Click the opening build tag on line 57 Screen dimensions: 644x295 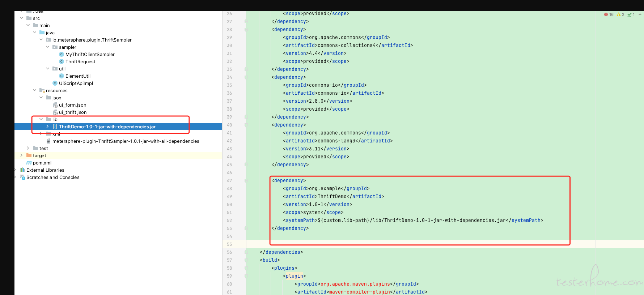tap(270, 260)
